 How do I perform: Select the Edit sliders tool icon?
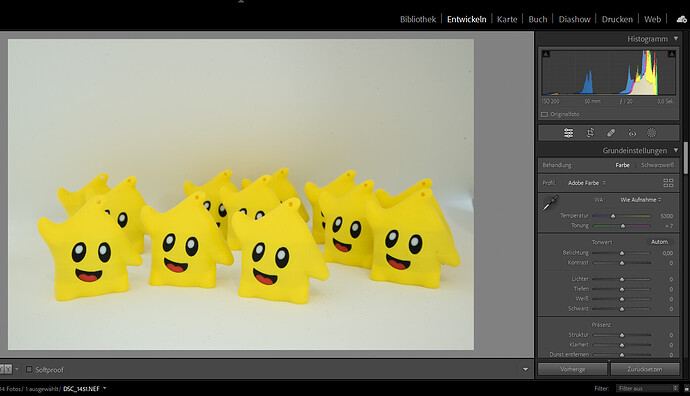pos(569,133)
